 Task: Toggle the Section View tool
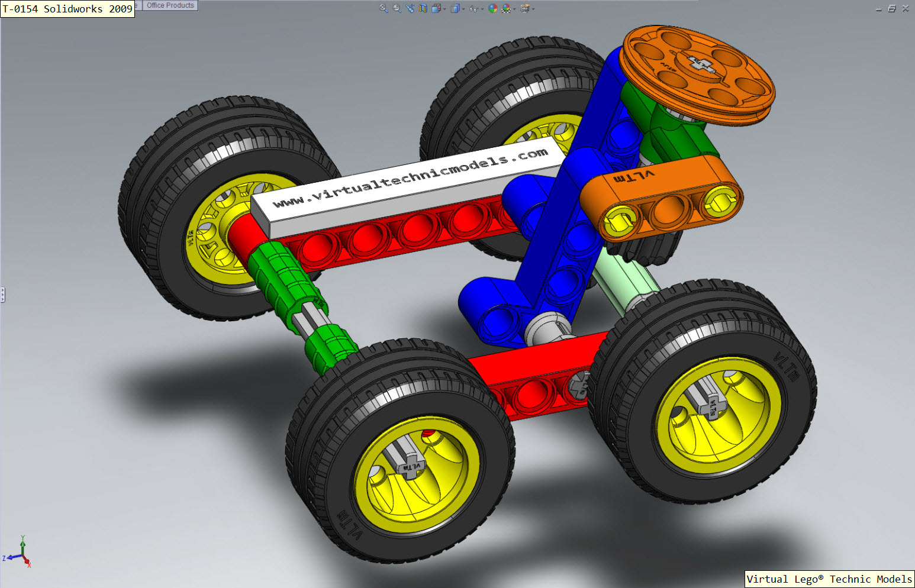point(423,8)
